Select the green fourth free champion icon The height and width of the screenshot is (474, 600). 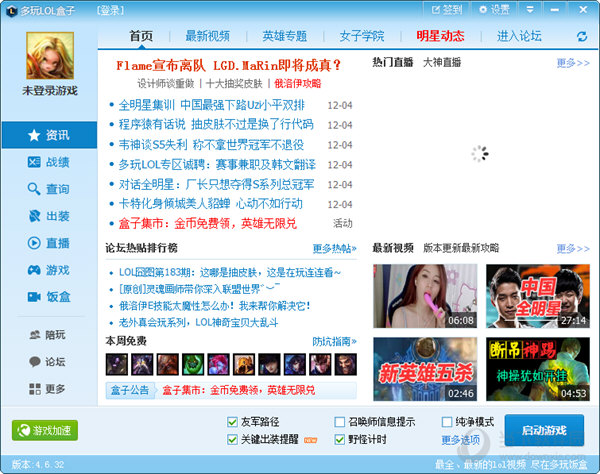(x=193, y=364)
